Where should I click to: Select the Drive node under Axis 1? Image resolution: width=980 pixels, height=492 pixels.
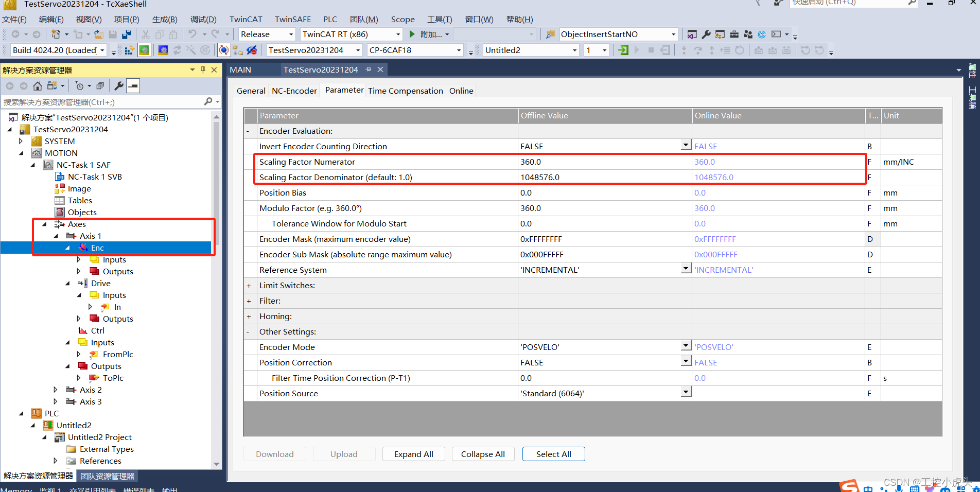click(x=101, y=283)
